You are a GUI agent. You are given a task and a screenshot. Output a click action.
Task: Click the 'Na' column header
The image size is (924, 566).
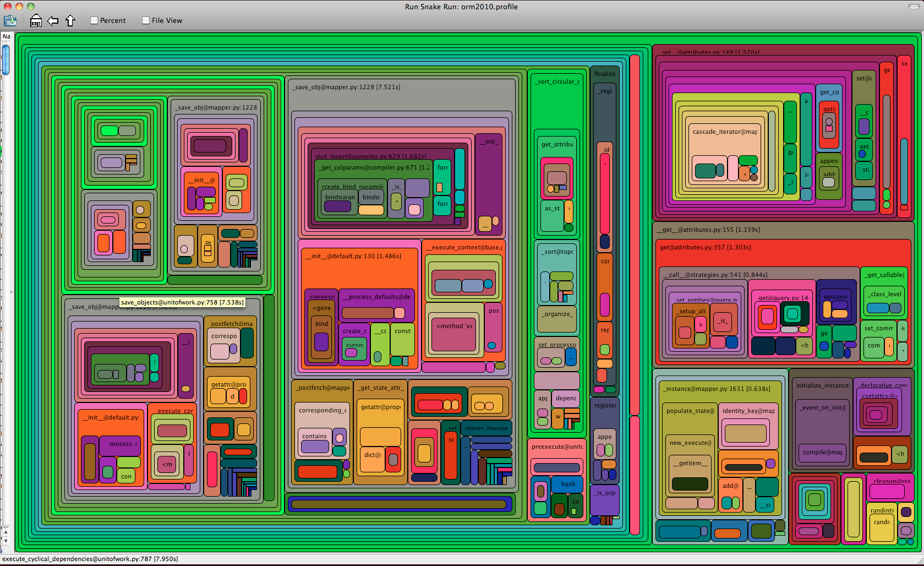(7, 36)
